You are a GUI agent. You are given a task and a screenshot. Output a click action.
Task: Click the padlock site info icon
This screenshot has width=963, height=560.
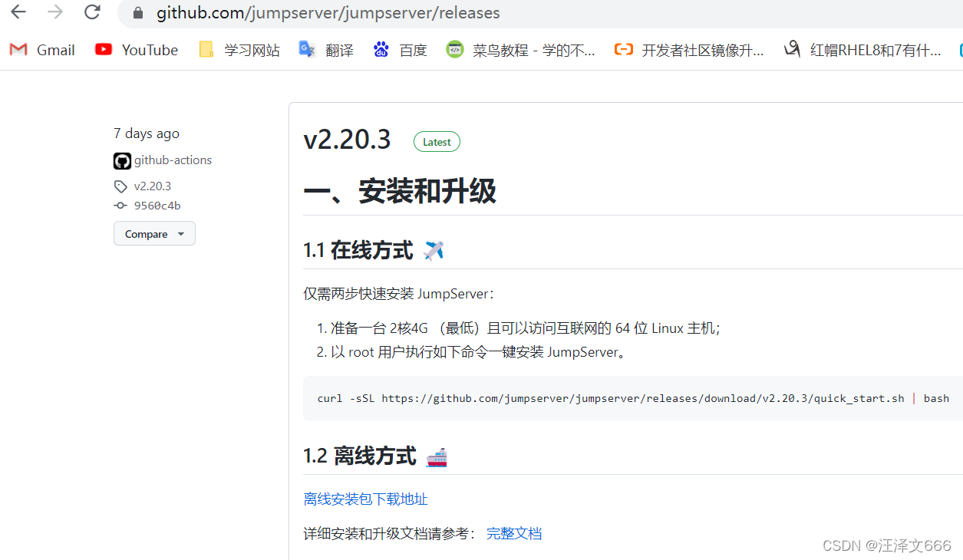(138, 13)
